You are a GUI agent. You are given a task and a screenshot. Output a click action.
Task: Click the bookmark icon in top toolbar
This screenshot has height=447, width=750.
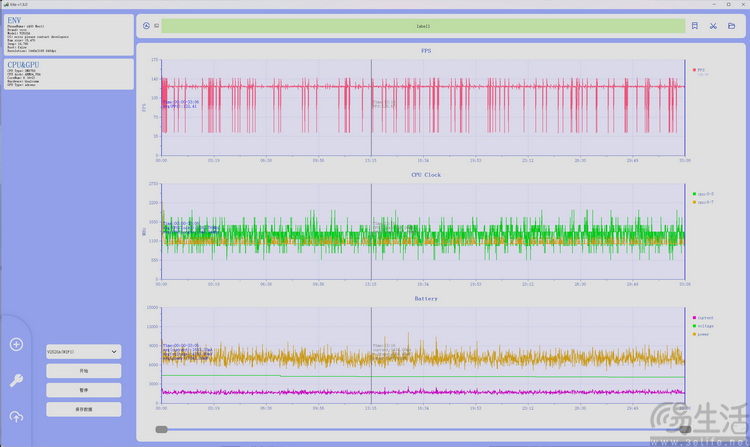coord(694,26)
